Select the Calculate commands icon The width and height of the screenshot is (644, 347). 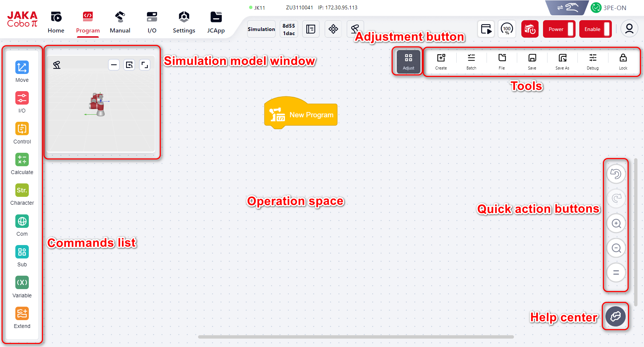point(22,160)
